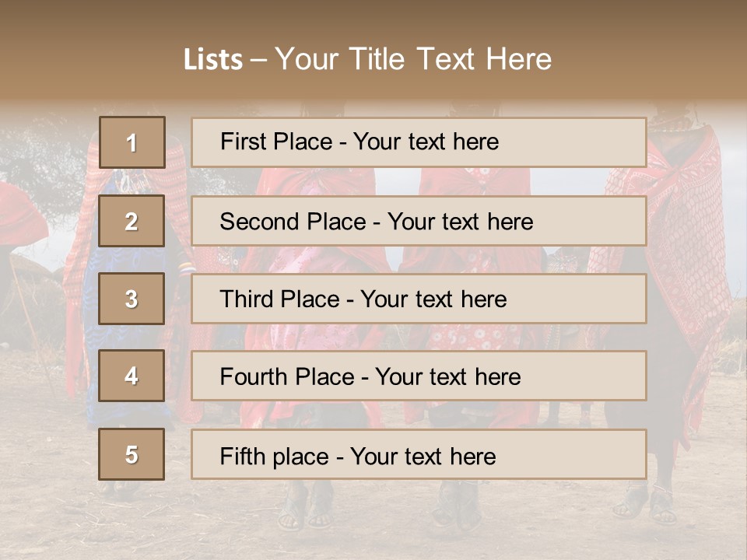The image size is (747, 560).
Task: Click the sandaled feet at bottom center-left
Action: 306,509
